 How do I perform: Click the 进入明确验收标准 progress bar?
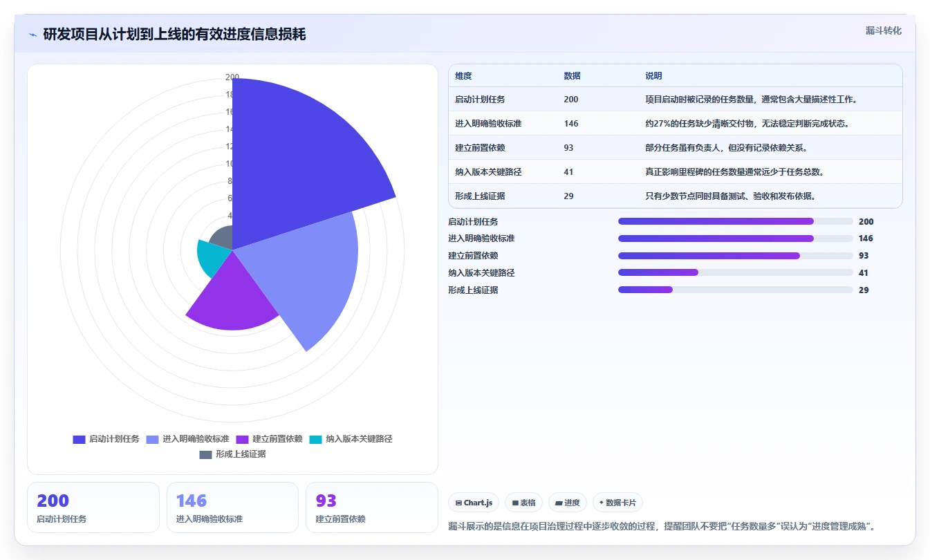pyautogui.click(x=735, y=239)
